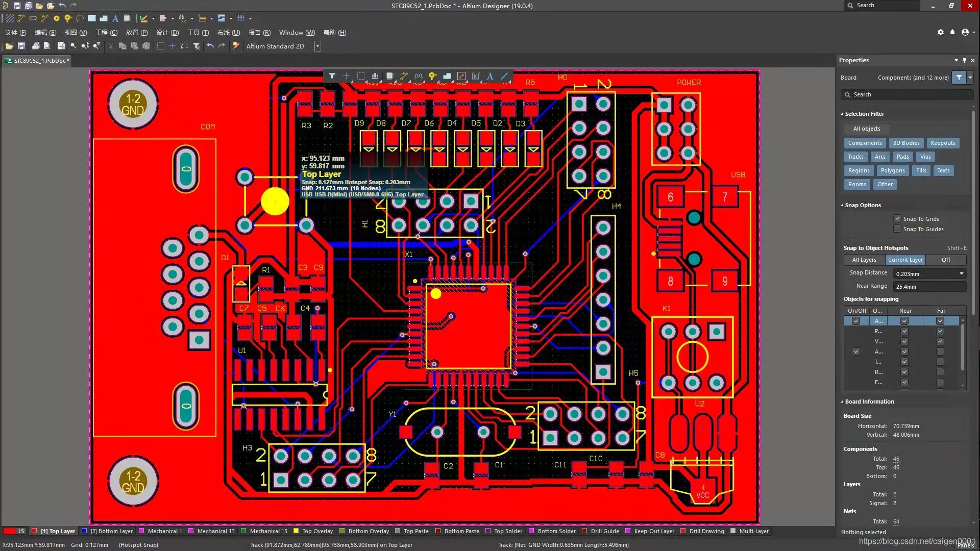The image size is (980, 551).
Task: Click the clear filter icon in toolbar
Action: (197, 46)
